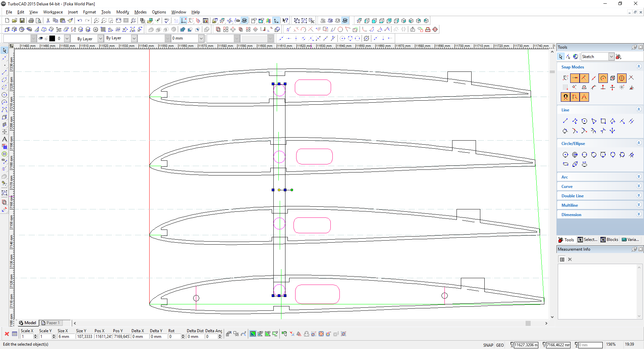Screen dimensions: 644x349
Task: Click the Size X input field
Action: (65, 337)
